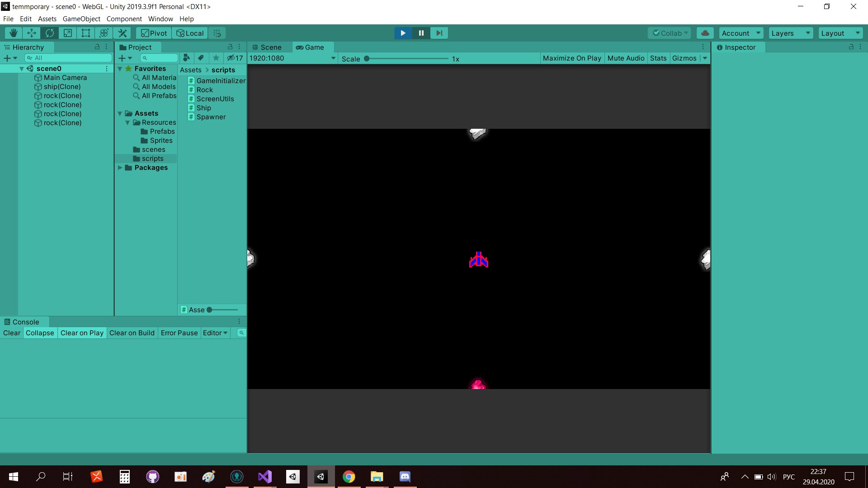Open the Layers dropdown
Image resolution: width=868 pixels, height=488 pixels.
click(791, 33)
